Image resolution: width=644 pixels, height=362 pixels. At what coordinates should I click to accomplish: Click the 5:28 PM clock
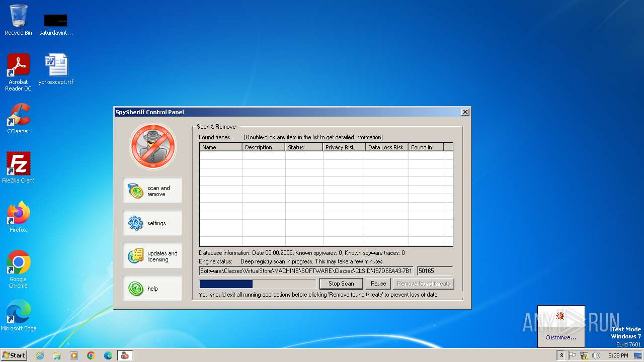(x=618, y=355)
